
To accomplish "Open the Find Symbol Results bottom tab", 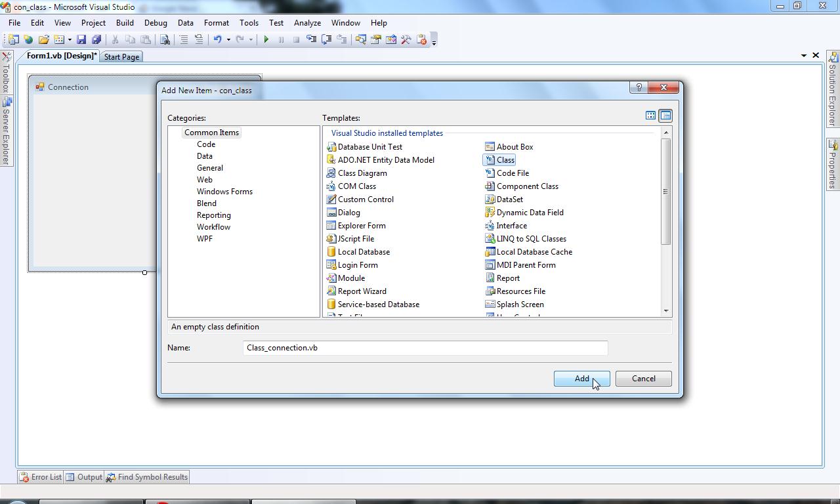I will click(x=147, y=477).
